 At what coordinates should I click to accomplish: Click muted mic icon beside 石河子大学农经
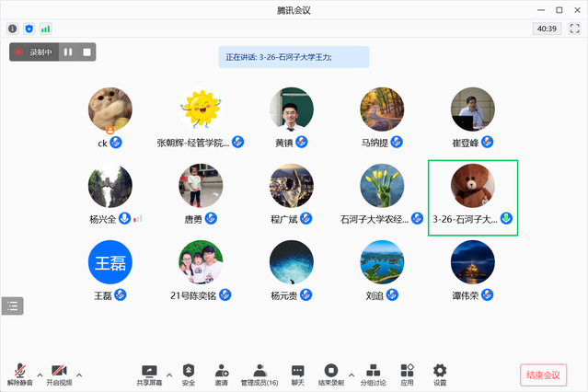[x=417, y=218]
